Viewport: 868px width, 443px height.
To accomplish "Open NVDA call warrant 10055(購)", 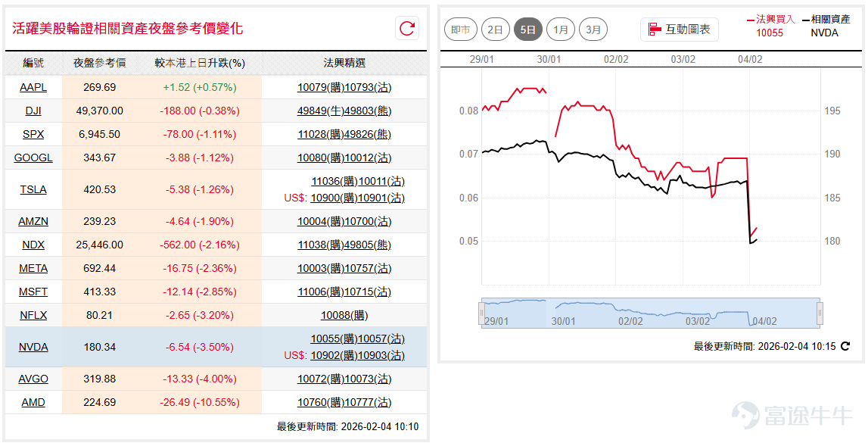I will coord(334,338).
